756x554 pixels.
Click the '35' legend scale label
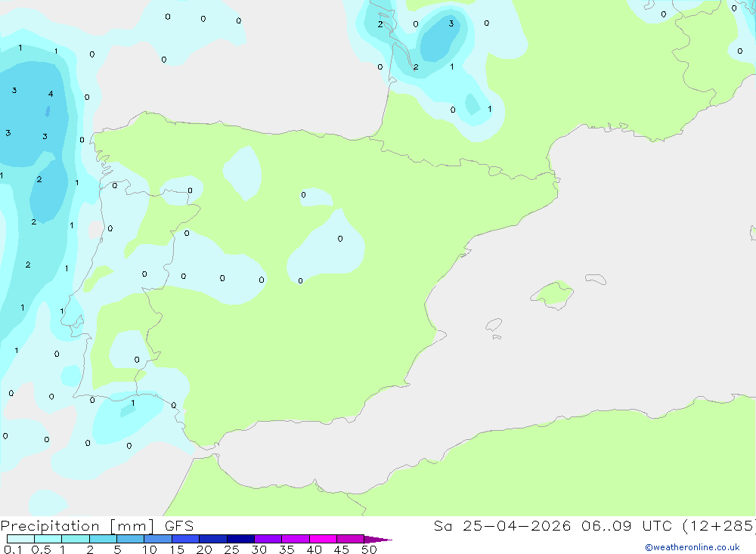287,549
